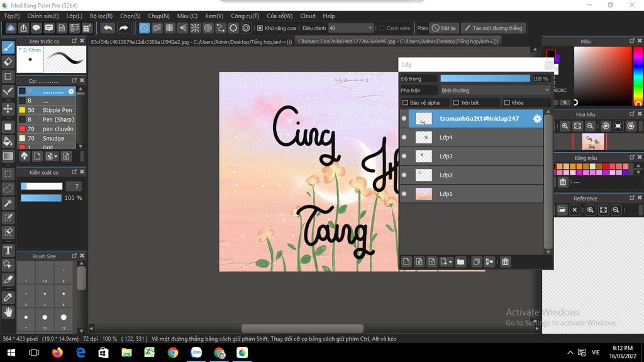
Task: Enable Bảo vệ alpha checkbox
Action: [406, 102]
